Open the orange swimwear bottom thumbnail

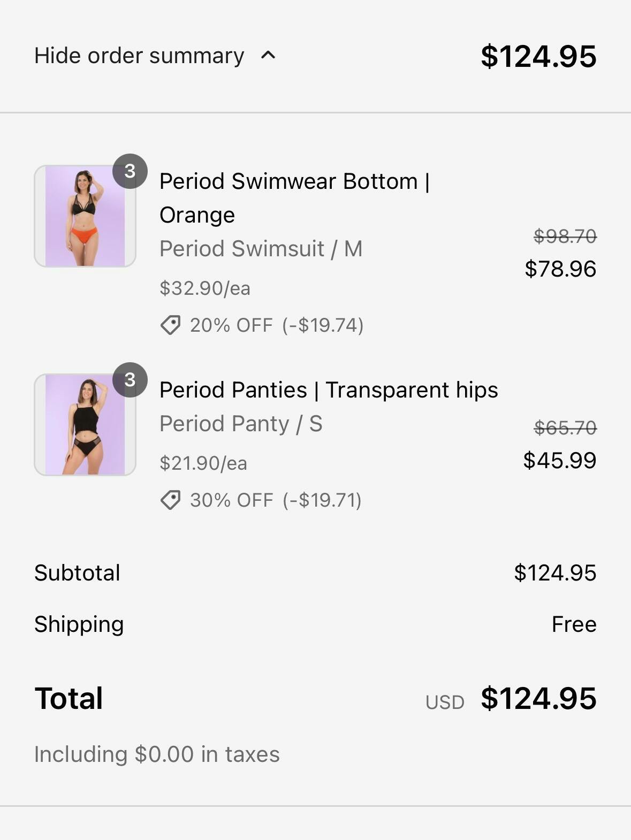coord(85,216)
